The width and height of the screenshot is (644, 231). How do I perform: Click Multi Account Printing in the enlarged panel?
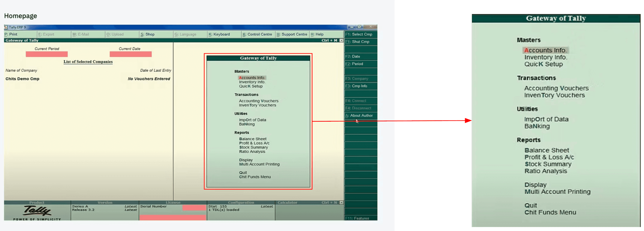coord(558,192)
